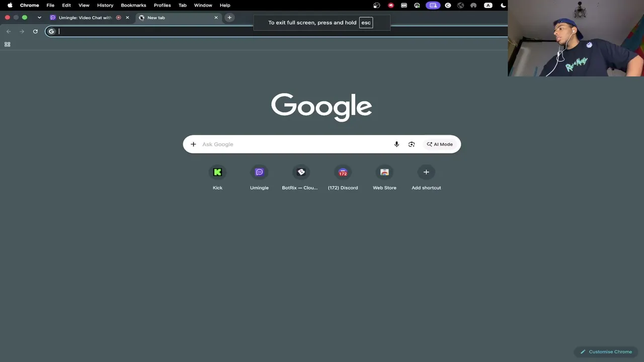The image size is (644, 362).
Task: Open the Umingle shortcut icon
Action: [x=259, y=172]
